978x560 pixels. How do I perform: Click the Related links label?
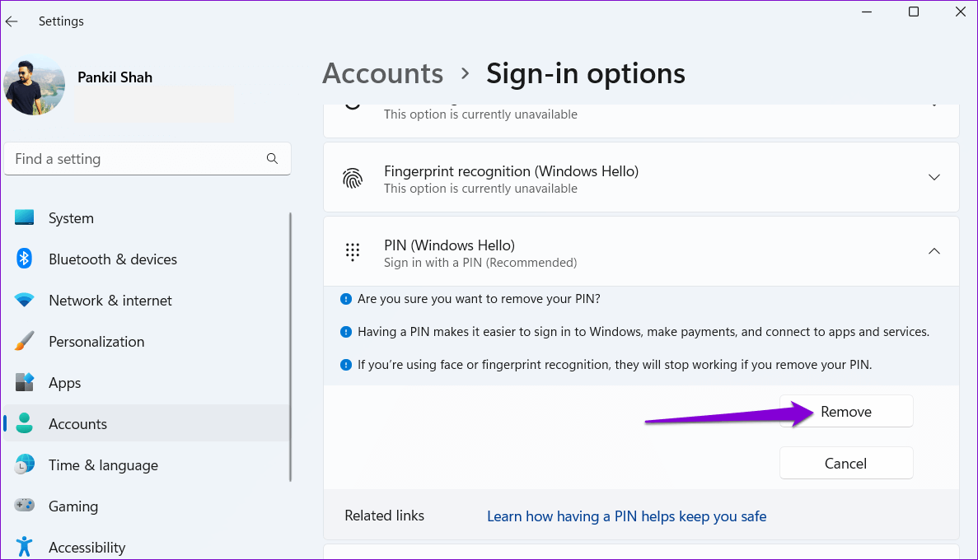tap(384, 516)
